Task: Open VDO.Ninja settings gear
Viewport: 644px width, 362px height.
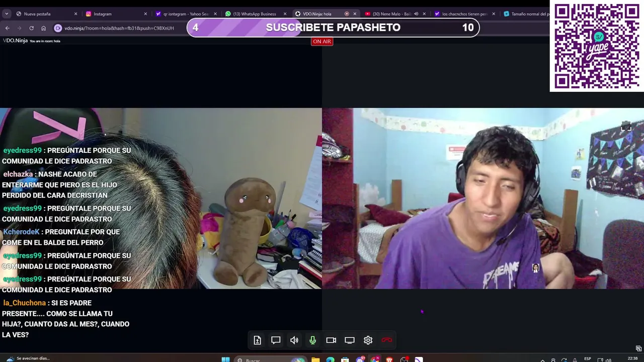Action: [x=368, y=340]
